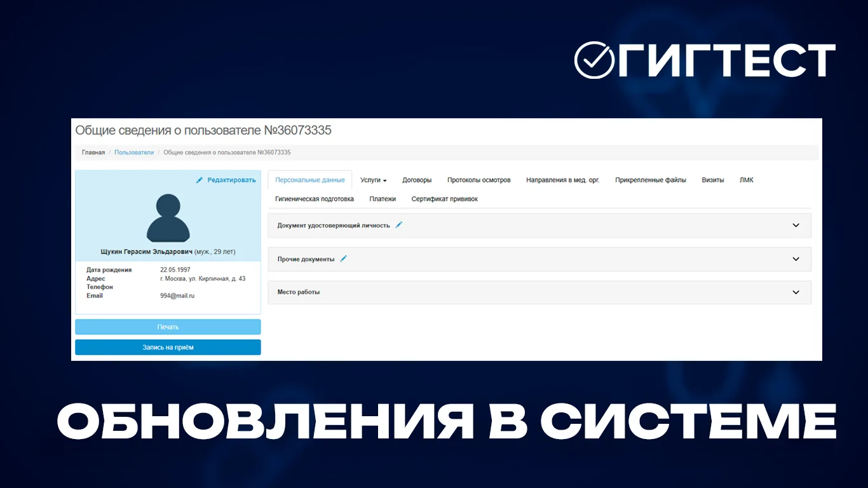Open the Визиты tab
The image size is (868, 488).
pyautogui.click(x=713, y=180)
